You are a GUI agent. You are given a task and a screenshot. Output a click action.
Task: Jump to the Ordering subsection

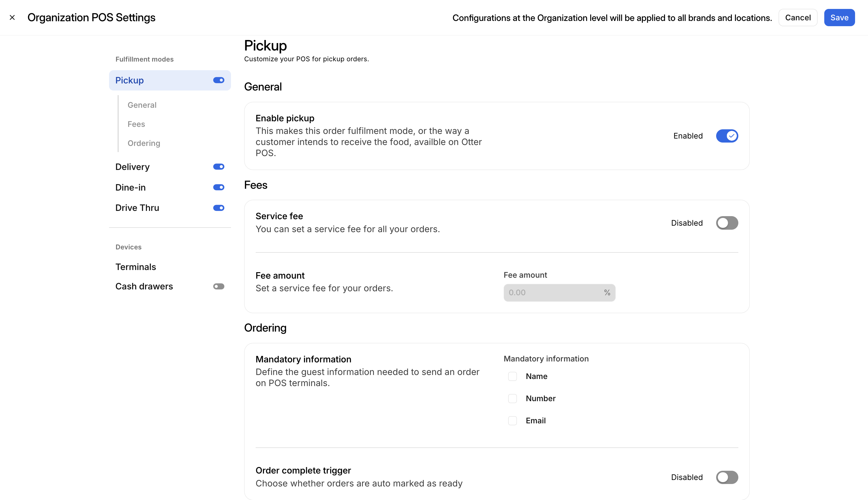pyautogui.click(x=144, y=143)
